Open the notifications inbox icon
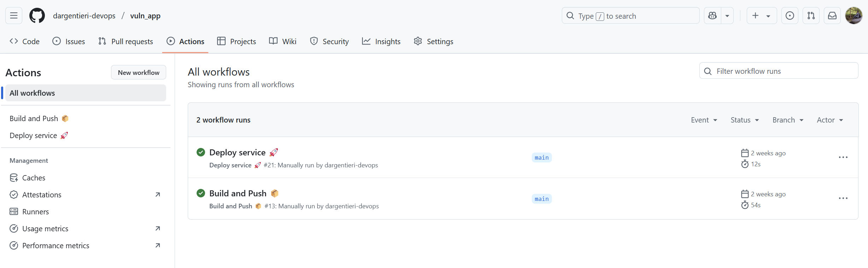Viewport: 868px width, 268px height. tap(832, 16)
